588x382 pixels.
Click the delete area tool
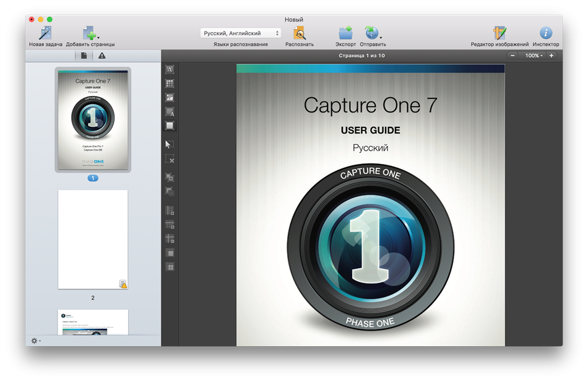coord(170,159)
